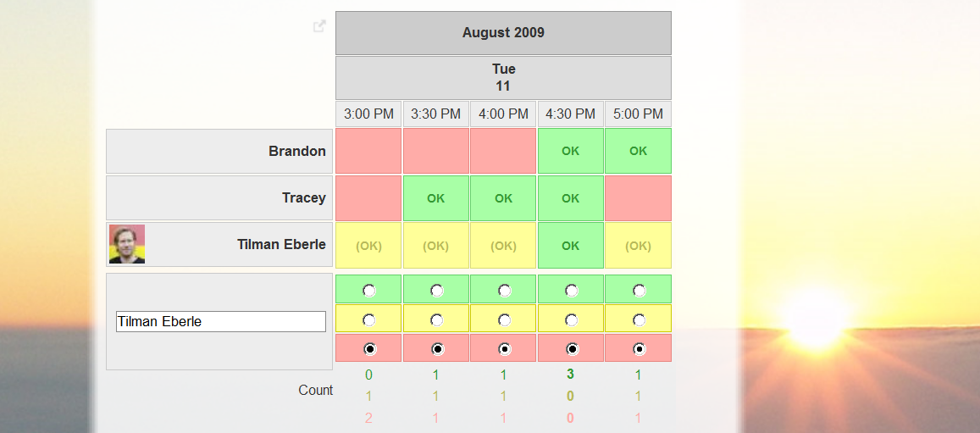This screenshot has height=433, width=980.
Task: Click the Brandon participant name
Action: 297,152
